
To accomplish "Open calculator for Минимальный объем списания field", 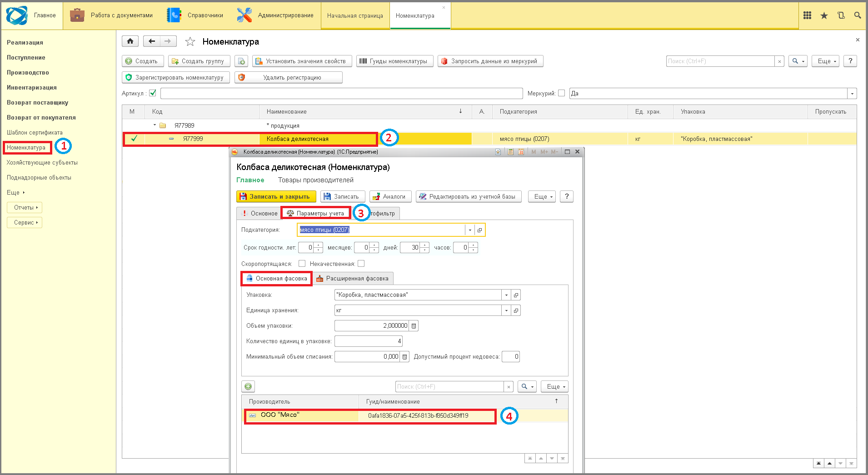I will 404,357.
